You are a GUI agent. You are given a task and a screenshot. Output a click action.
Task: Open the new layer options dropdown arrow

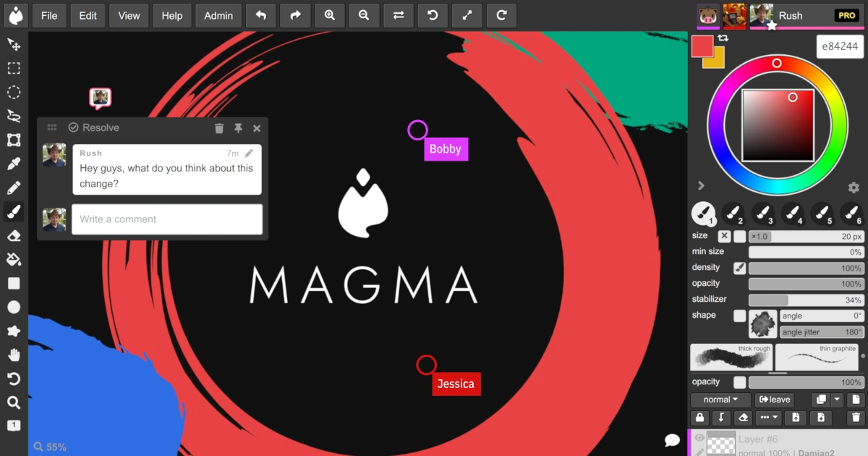pos(837,400)
